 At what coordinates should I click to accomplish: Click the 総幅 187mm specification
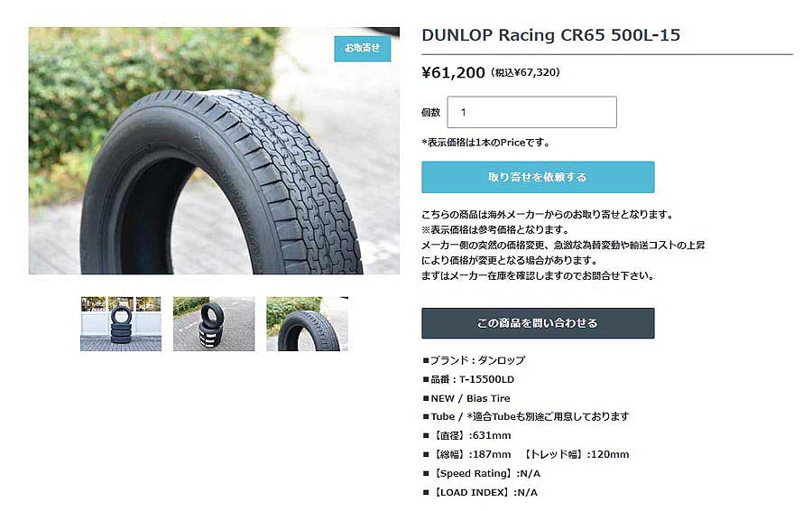[467, 454]
